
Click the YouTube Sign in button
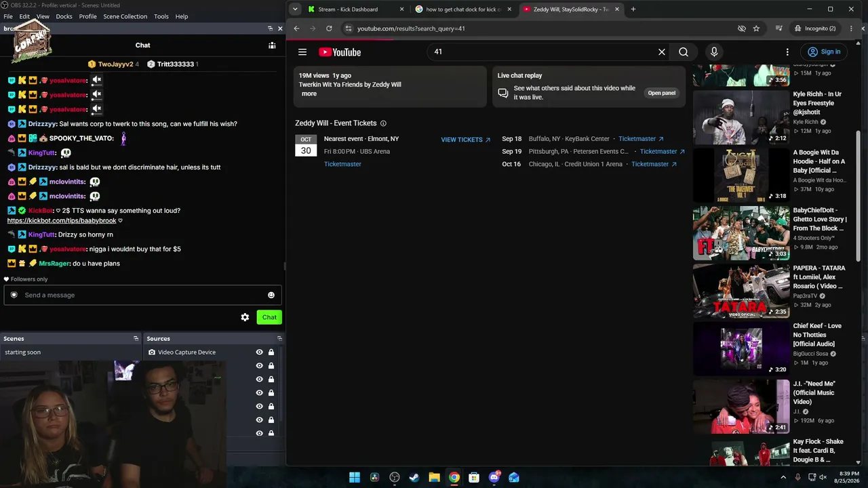tap(824, 52)
